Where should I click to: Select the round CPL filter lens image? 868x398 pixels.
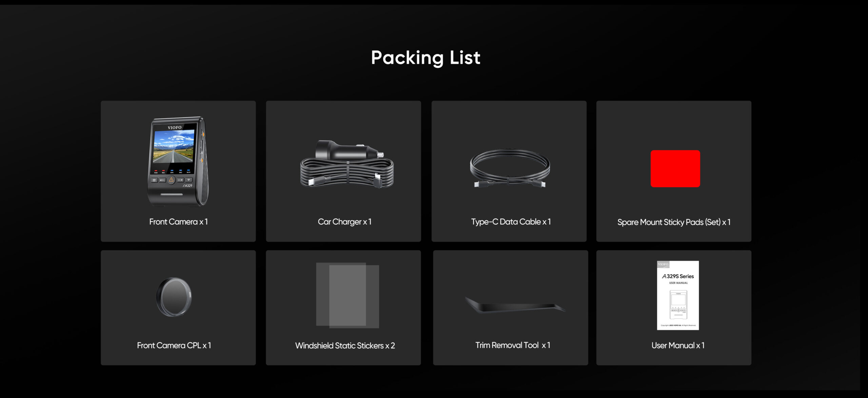[174, 297]
